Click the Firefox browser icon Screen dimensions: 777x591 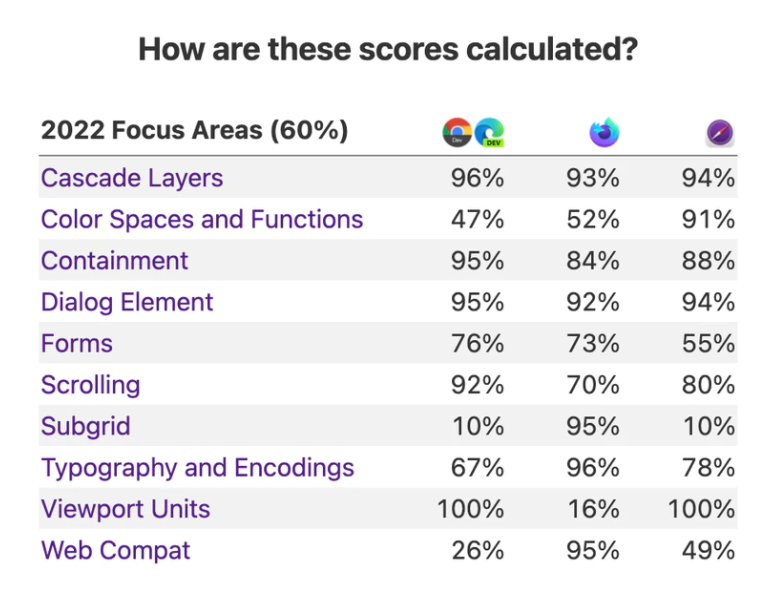tap(604, 132)
